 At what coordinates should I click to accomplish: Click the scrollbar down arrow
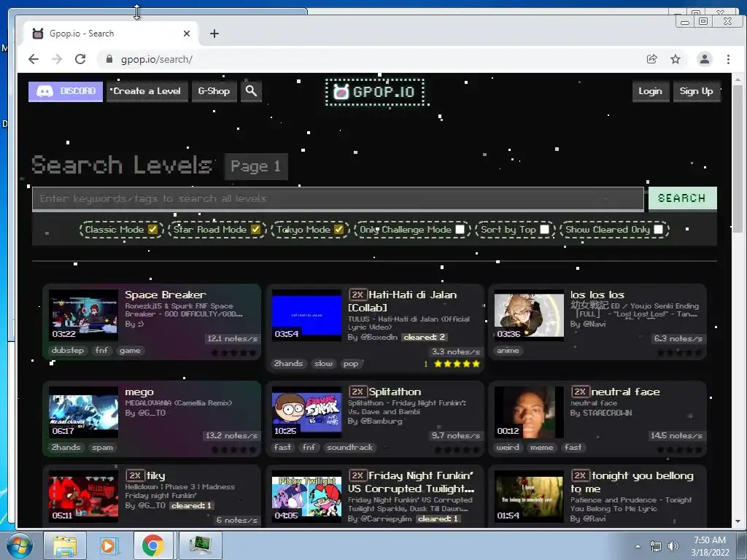coord(738,521)
